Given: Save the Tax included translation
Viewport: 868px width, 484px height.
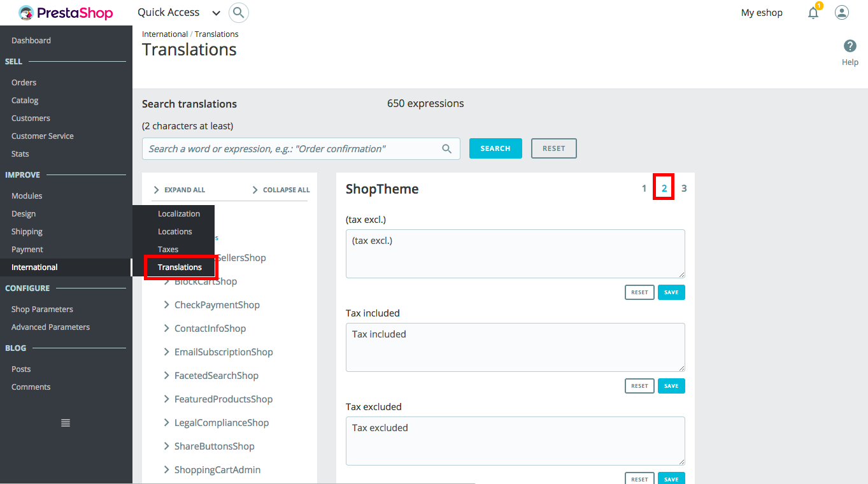Looking at the screenshot, I should (671, 386).
